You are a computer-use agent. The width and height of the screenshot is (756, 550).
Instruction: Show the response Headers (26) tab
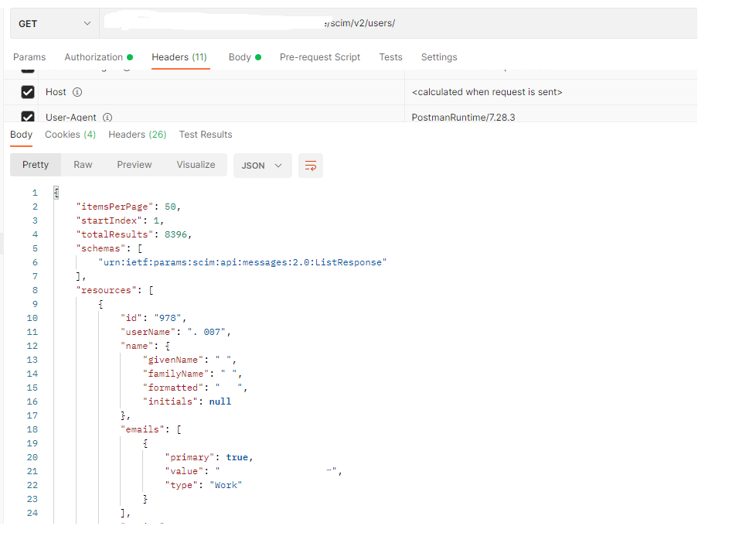tap(137, 135)
